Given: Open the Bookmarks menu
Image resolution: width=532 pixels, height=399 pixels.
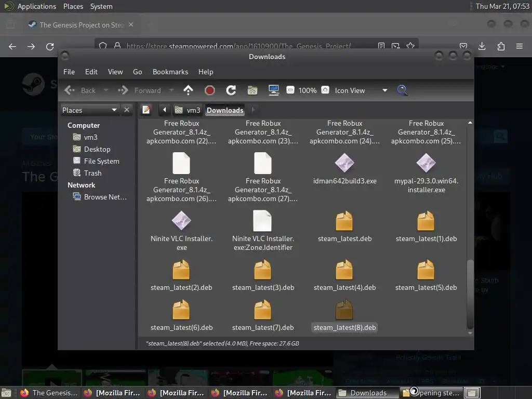Looking at the screenshot, I should point(170,72).
